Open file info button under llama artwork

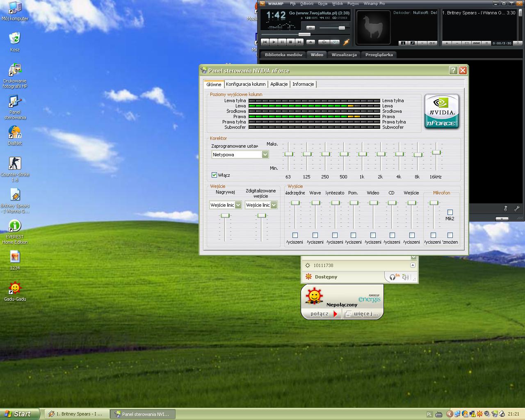(x=403, y=43)
